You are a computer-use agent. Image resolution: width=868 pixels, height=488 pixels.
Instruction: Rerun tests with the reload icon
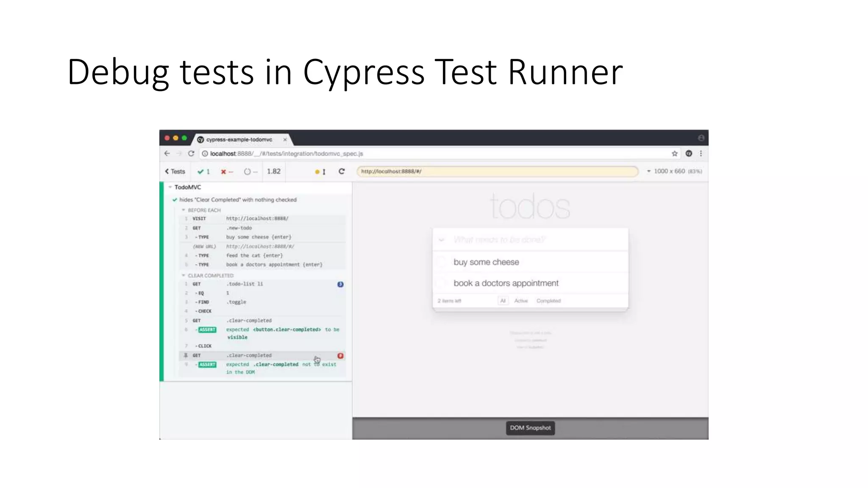click(x=342, y=171)
